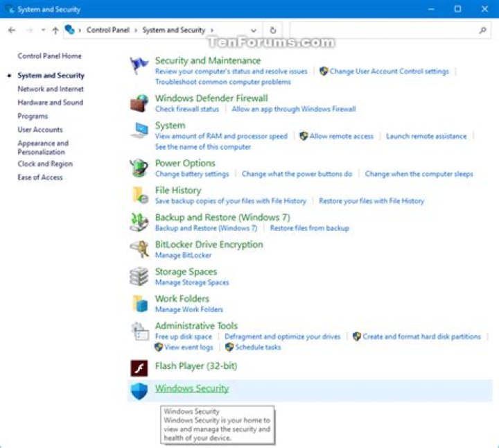Viewport: 499px width, 448px height.
Task: Open the recent locations dropdown arrow
Action: point(43,31)
